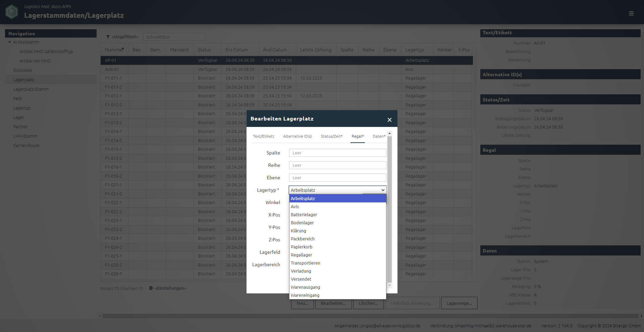Choose Wareneingang option
This screenshot has width=644, height=332.
point(337,295)
